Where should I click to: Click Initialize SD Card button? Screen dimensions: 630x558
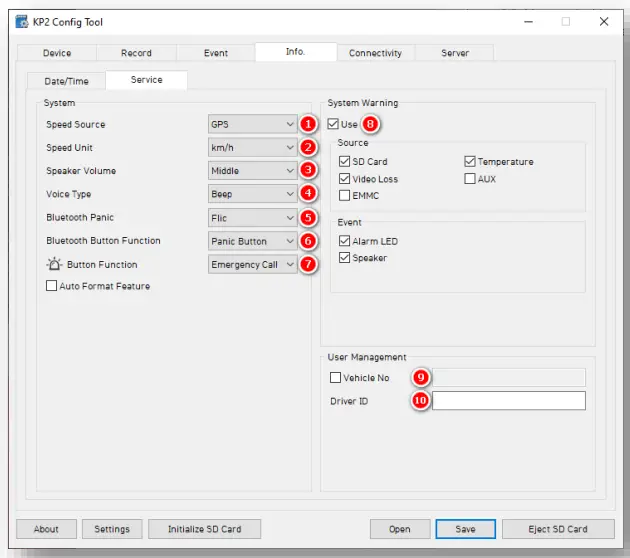pyautogui.click(x=205, y=529)
